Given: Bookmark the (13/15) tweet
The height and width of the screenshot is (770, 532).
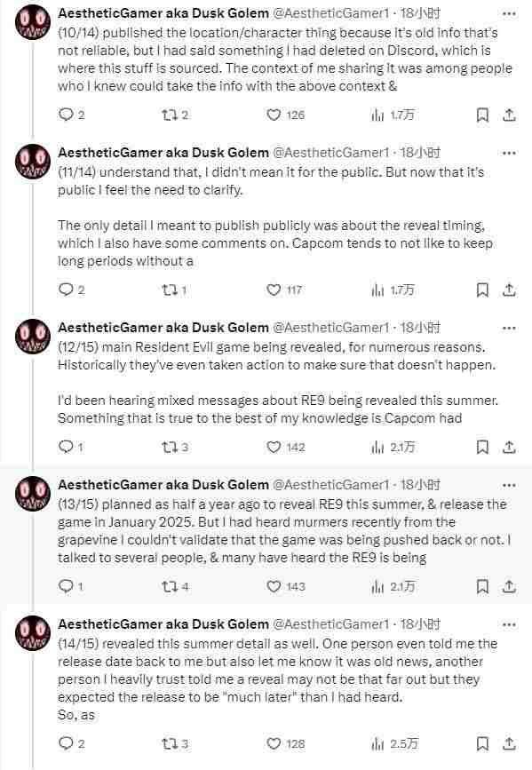Looking at the screenshot, I should pos(482,586).
